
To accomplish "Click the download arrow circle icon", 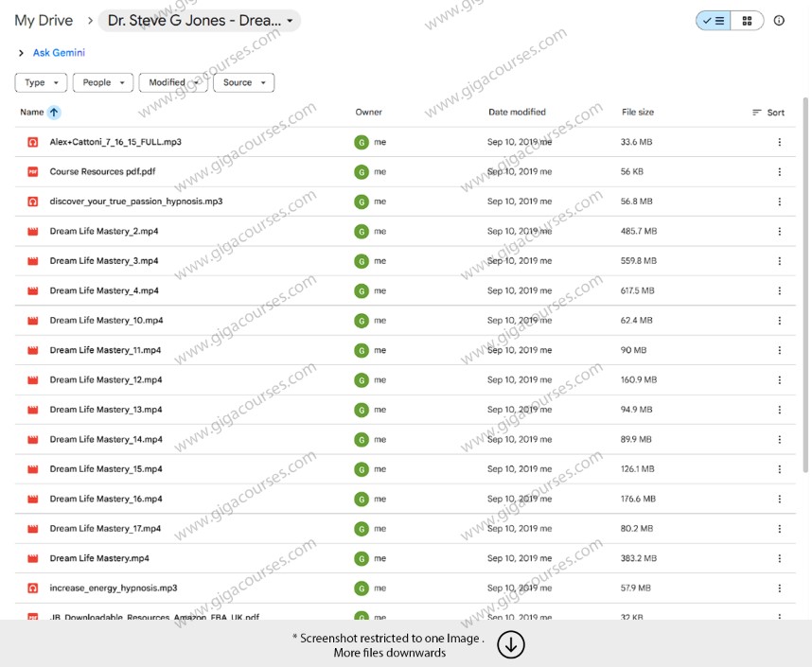I will (x=511, y=645).
